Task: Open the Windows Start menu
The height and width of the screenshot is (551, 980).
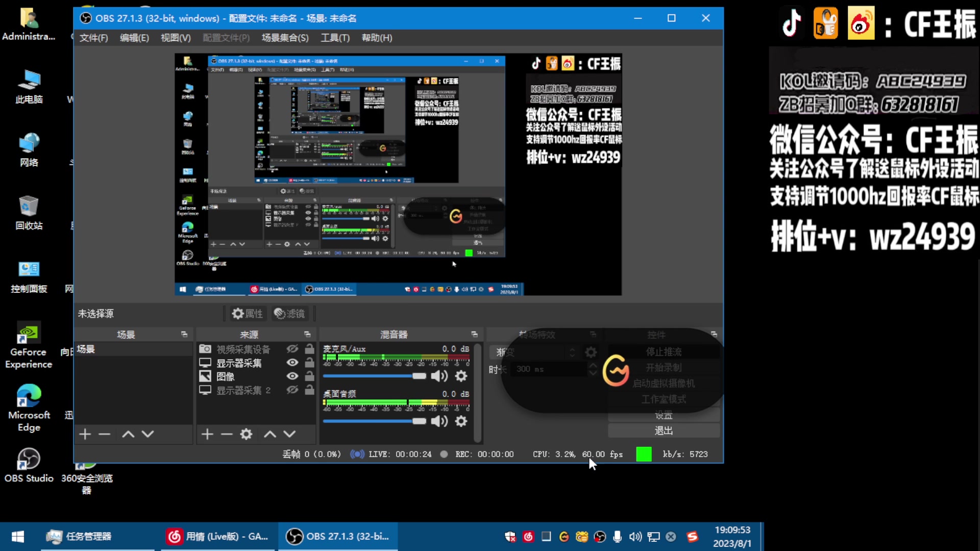Action: [x=18, y=537]
